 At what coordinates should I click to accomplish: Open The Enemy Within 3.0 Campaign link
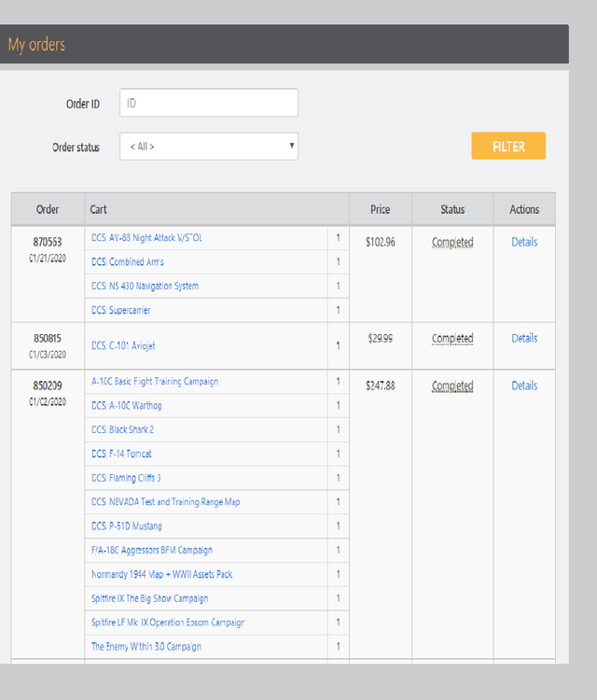[146, 647]
